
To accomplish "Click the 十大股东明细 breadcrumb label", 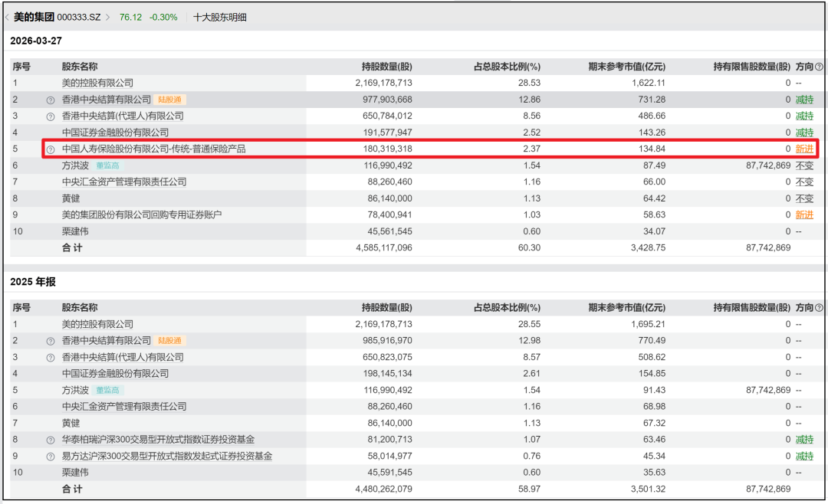I will [220, 18].
